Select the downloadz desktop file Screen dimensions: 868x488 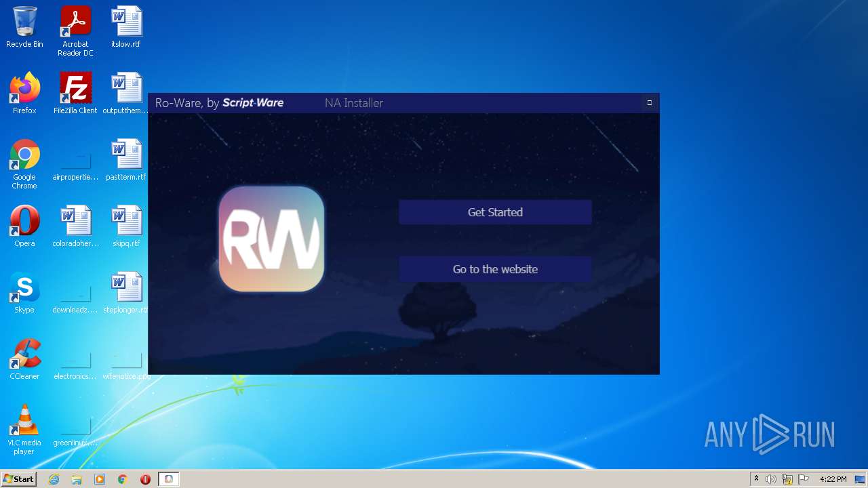(x=75, y=298)
